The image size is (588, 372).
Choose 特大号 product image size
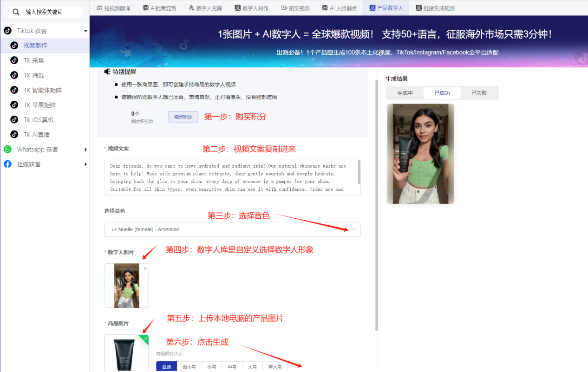click(x=275, y=367)
